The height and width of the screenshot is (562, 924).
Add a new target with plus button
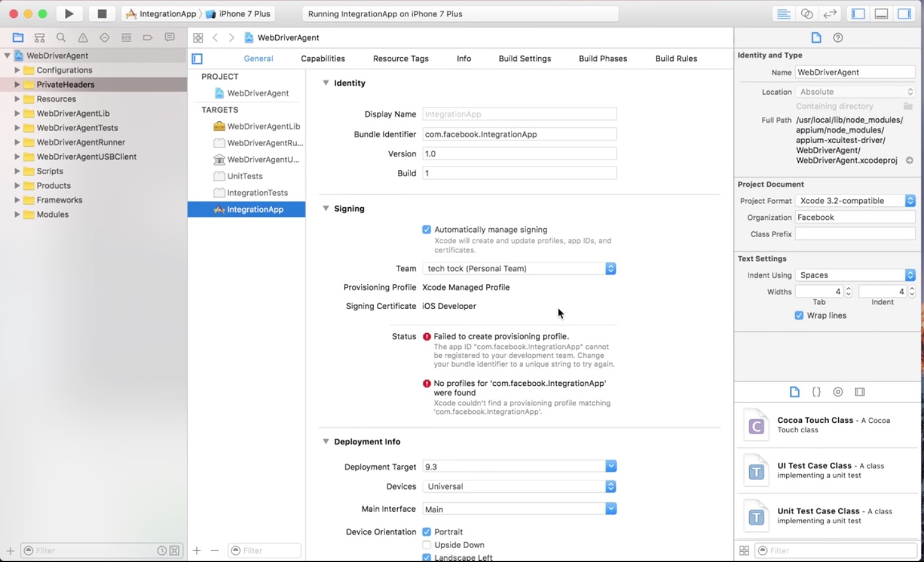click(x=196, y=551)
